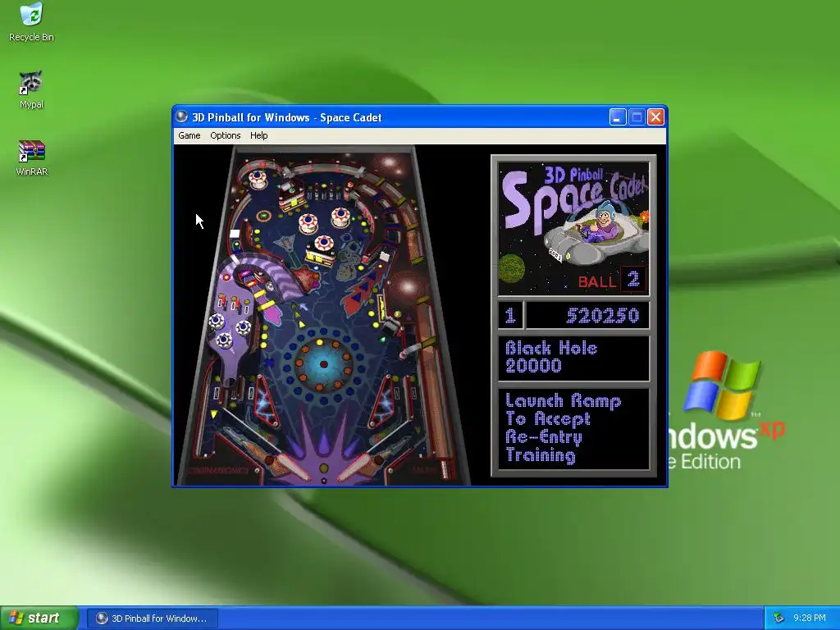
Task: Click the maximize button of Pinball window
Action: pos(637,116)
